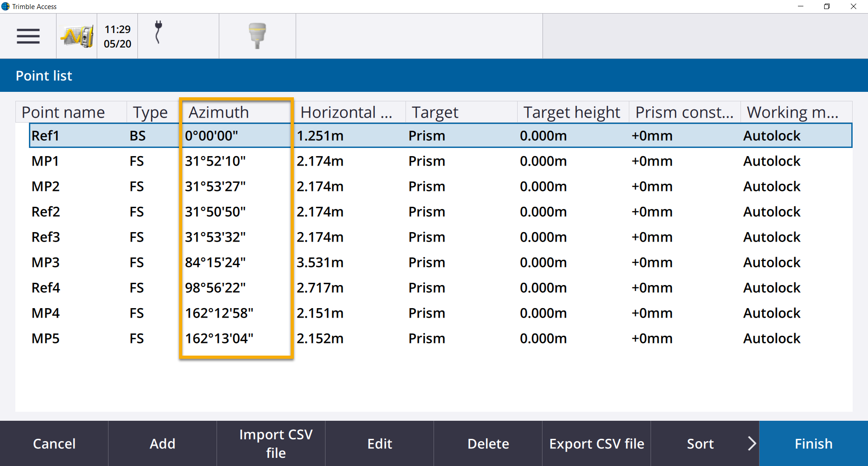Open the hamburger navigation menu
The width and height of the screenshot is (868, 466).
coord(28,36)
